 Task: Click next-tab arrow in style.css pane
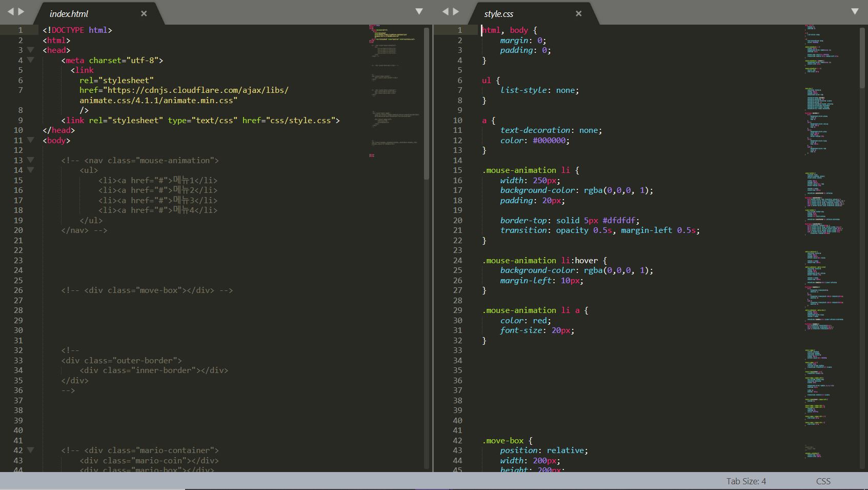click(456, 11)
